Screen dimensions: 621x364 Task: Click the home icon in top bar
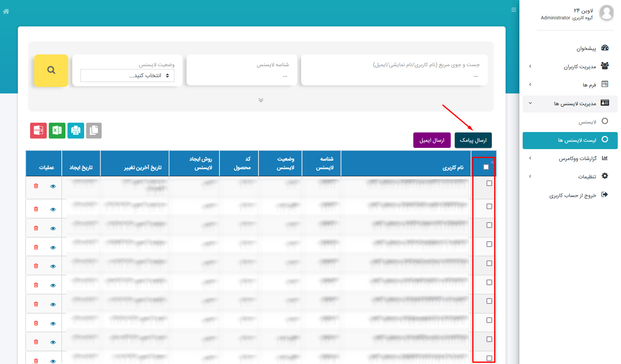click(6, 11)
